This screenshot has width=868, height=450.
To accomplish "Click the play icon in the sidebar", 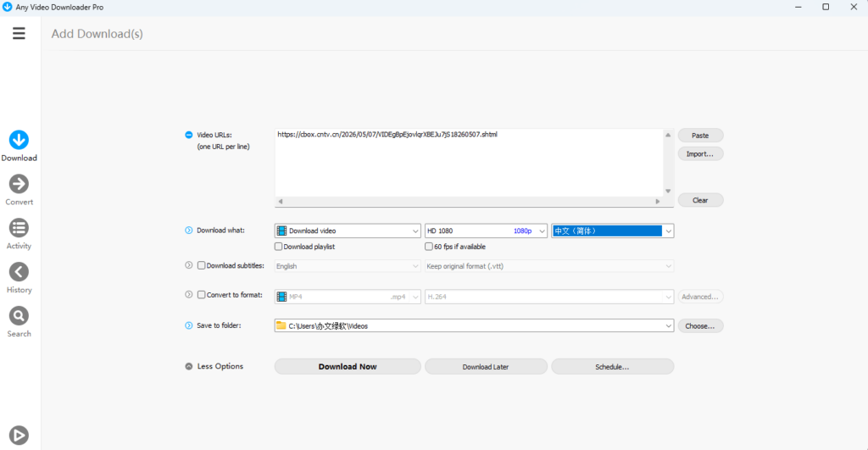I will pos(19,436).
